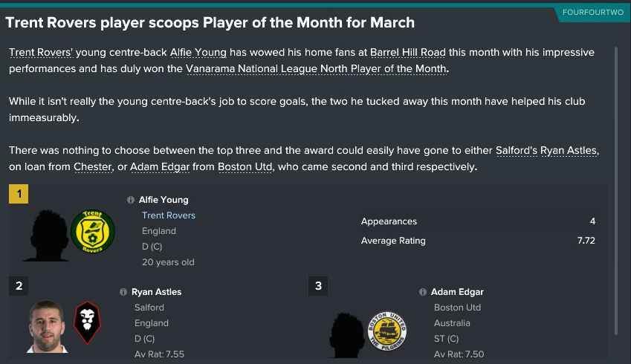
Task: Click the info icon beside Adam Edgar
Action: click(x=423, y=292)
